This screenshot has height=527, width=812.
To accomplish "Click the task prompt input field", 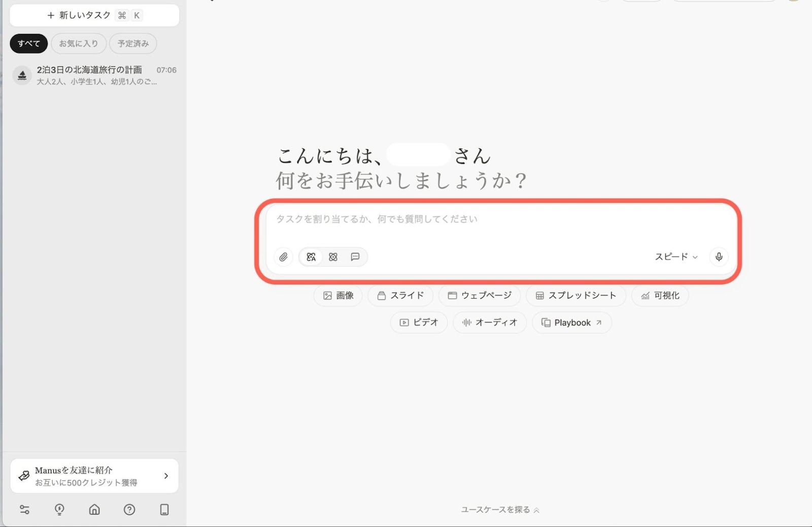I will pos(500,223).
